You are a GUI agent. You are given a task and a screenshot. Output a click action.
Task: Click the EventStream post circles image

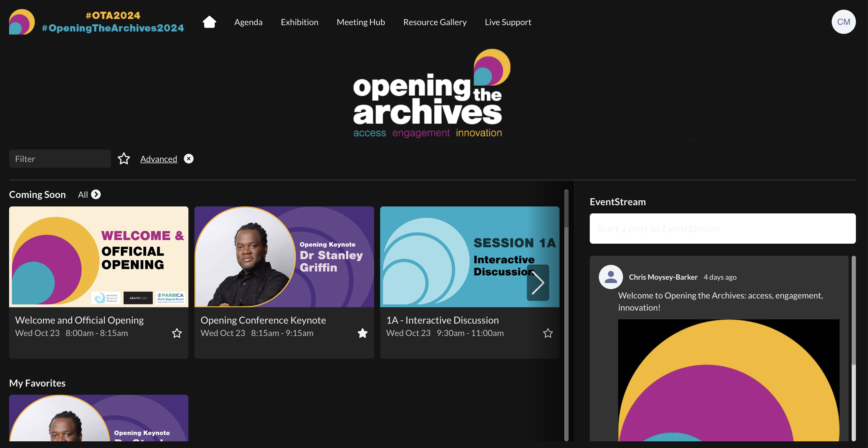click(x=729, y=380)
